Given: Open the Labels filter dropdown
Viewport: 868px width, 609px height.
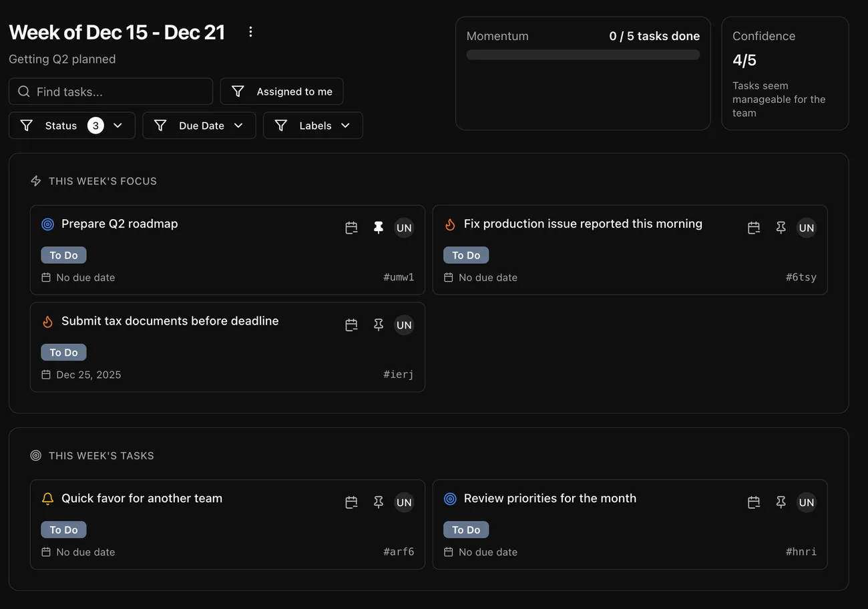Looking at the screenshot, I should (x=313, y=126).
